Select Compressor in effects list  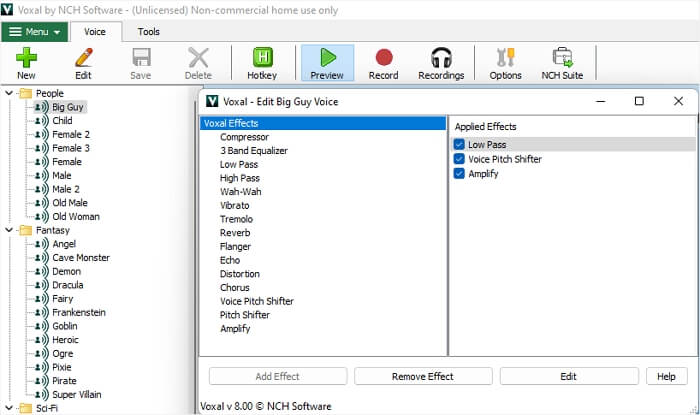[244, 137]
